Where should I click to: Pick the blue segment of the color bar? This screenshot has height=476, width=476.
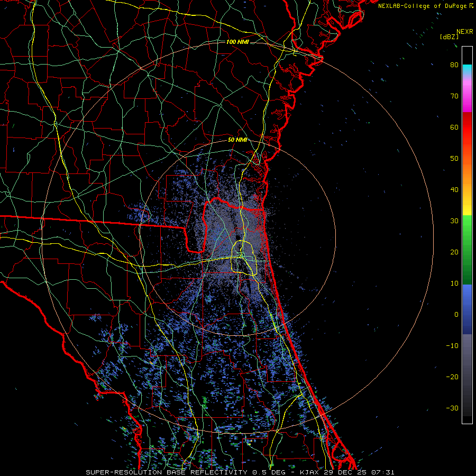[467, 309]
